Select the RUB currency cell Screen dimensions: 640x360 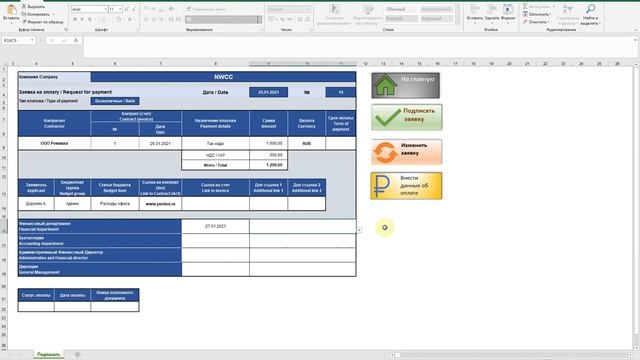307,143
